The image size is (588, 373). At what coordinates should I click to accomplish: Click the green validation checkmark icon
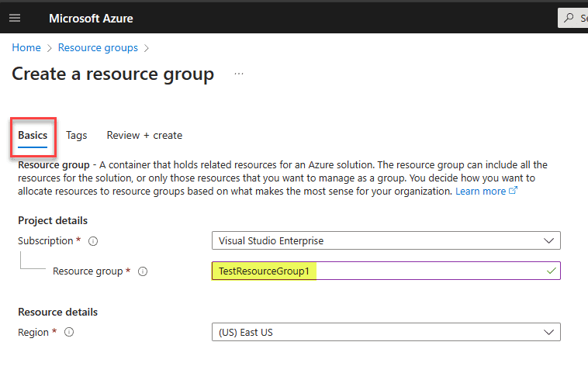[x=552, y=271]
